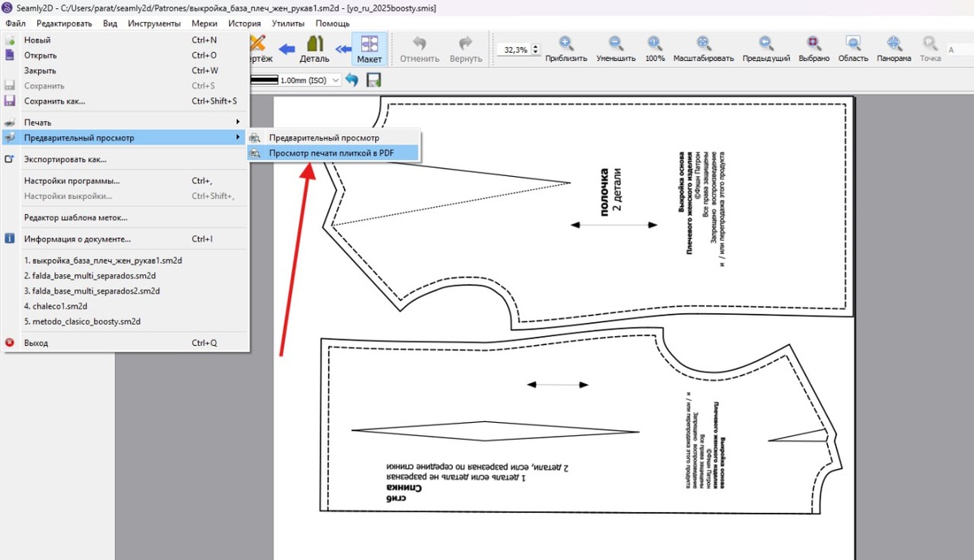Open Редактор шаблона меток...
974x560 pixels.
[125, 218]
